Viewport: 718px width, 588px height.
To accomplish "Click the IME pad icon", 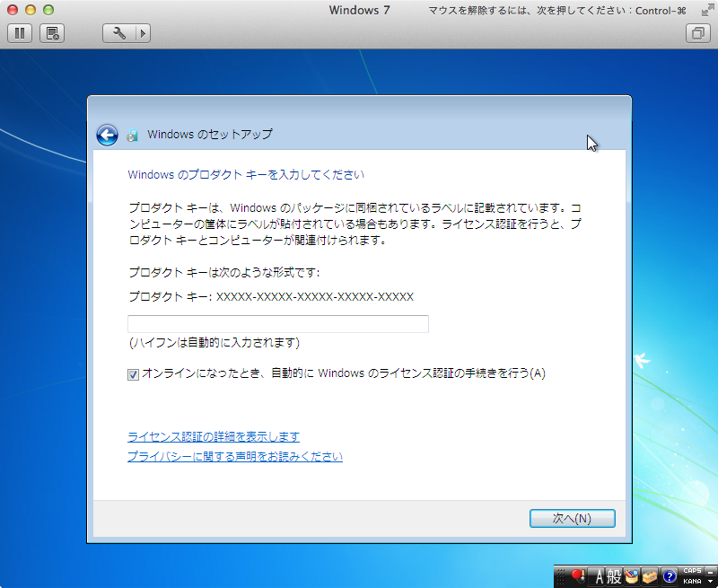I will [631, 576].
